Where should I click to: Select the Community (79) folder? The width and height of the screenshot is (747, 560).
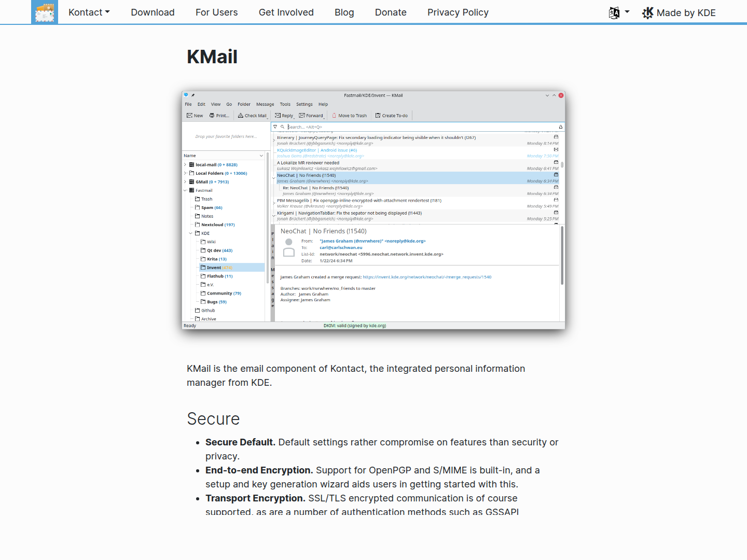coord(221,293)
